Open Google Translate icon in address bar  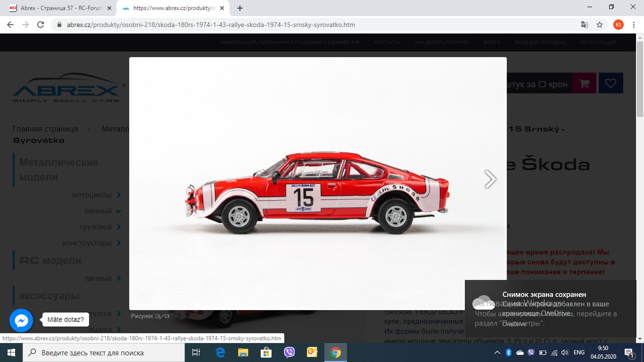click(x=585, y=25)
